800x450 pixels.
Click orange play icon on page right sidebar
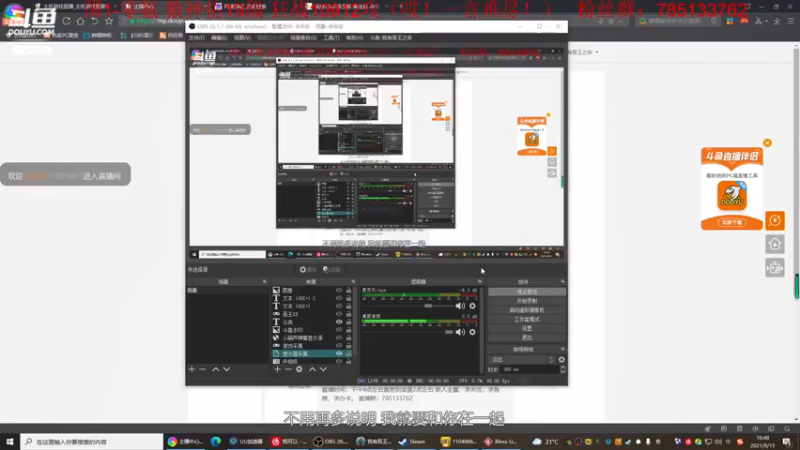click(774, 220)
